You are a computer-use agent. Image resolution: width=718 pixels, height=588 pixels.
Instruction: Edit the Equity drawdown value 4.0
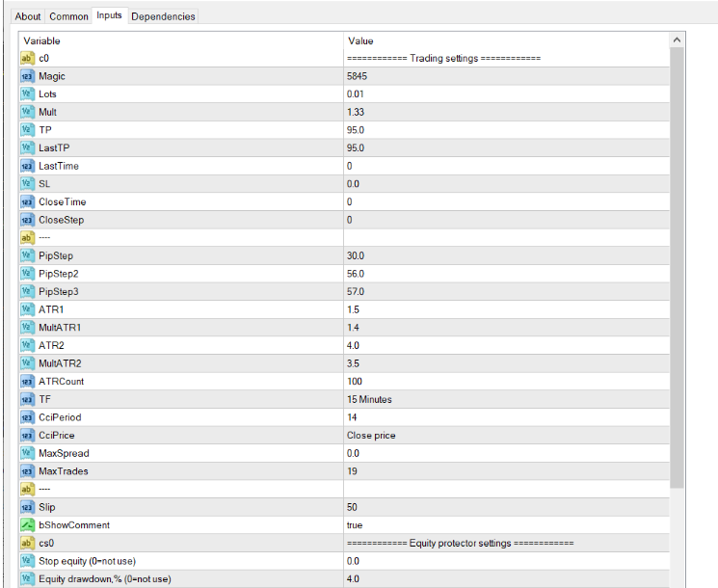pos(506,578)
